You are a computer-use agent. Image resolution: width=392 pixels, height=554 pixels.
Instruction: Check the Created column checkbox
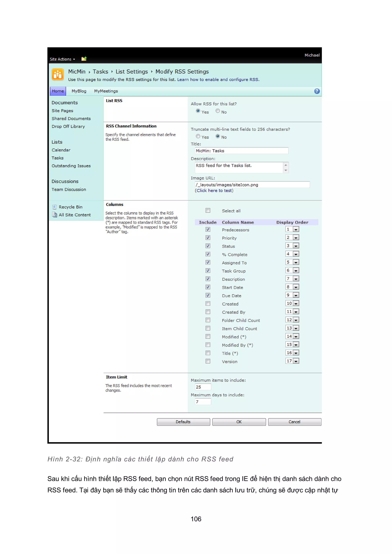tap(208, 303)
